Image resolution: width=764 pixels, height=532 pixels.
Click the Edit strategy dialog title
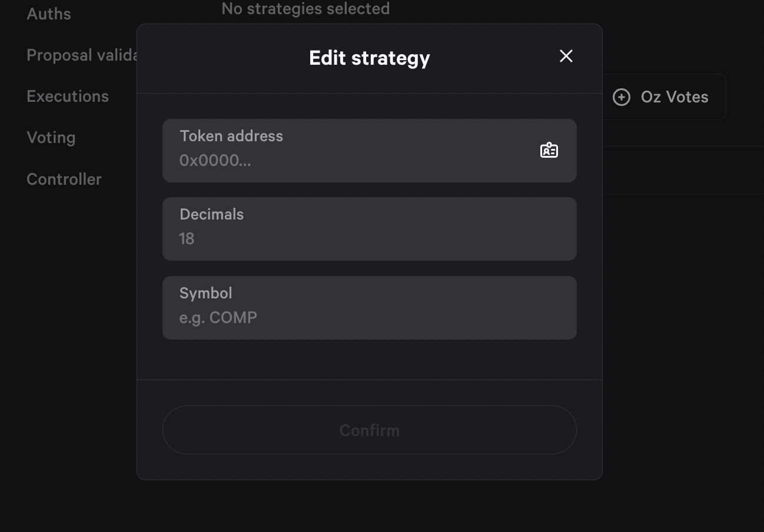click(x=369, y=58)
